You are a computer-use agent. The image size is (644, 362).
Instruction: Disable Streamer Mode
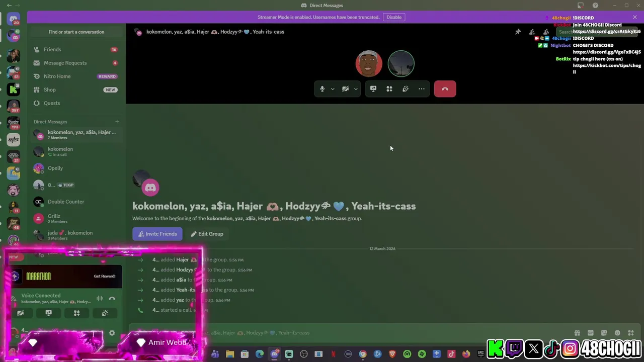pos(394,17)
